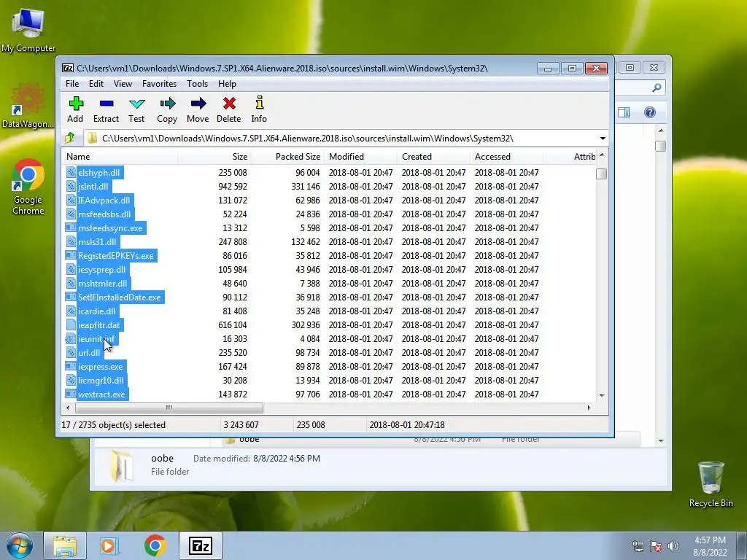Select the msfeedsbs.dll file name
This screenshot has width=747, height=560.
104,214
